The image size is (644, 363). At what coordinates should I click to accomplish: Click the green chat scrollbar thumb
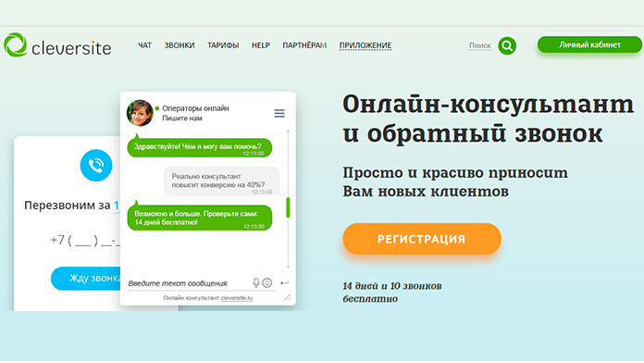[x=288, y=207]
